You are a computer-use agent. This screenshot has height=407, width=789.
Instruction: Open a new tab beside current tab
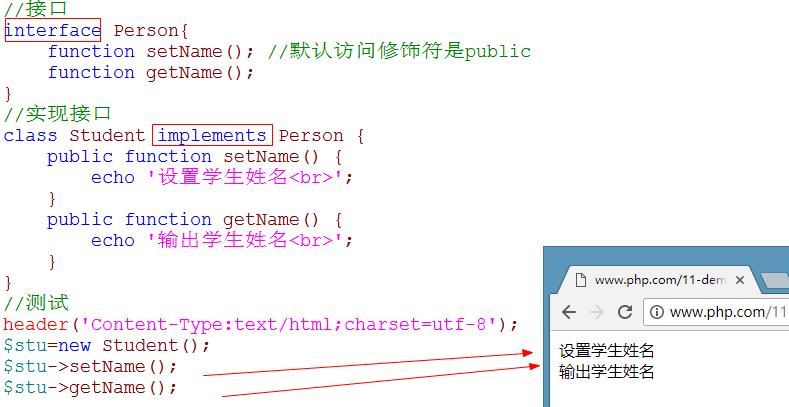(773, 280)
